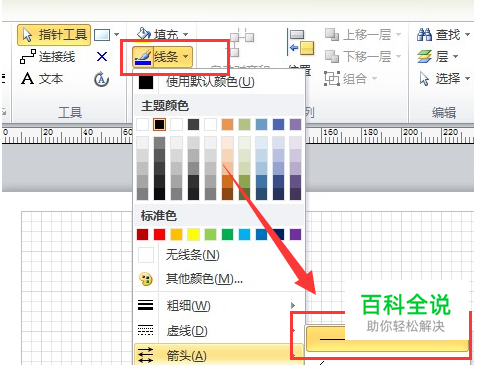Expand the 粗细 submenu arrow

click(x=293, y=305)
